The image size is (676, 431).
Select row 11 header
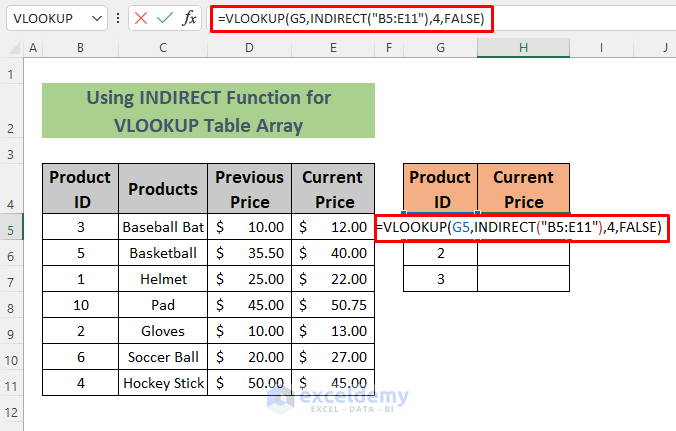tap(11, 383)
